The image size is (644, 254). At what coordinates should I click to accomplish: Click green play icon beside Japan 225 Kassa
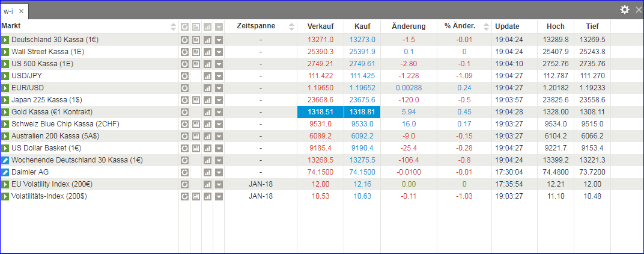coord(5,100)
